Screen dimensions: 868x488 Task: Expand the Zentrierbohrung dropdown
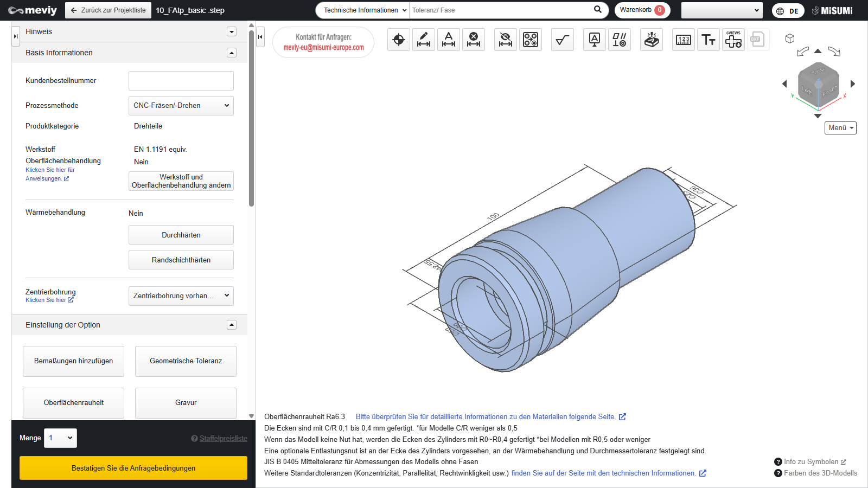click(181, 296)
